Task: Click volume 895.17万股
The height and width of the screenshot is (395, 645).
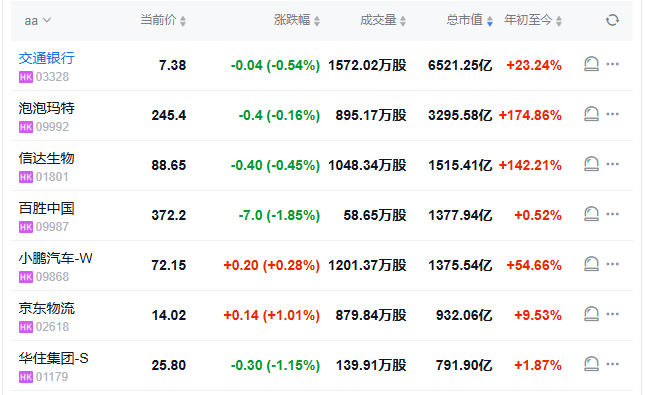Action: coord(371,115)
